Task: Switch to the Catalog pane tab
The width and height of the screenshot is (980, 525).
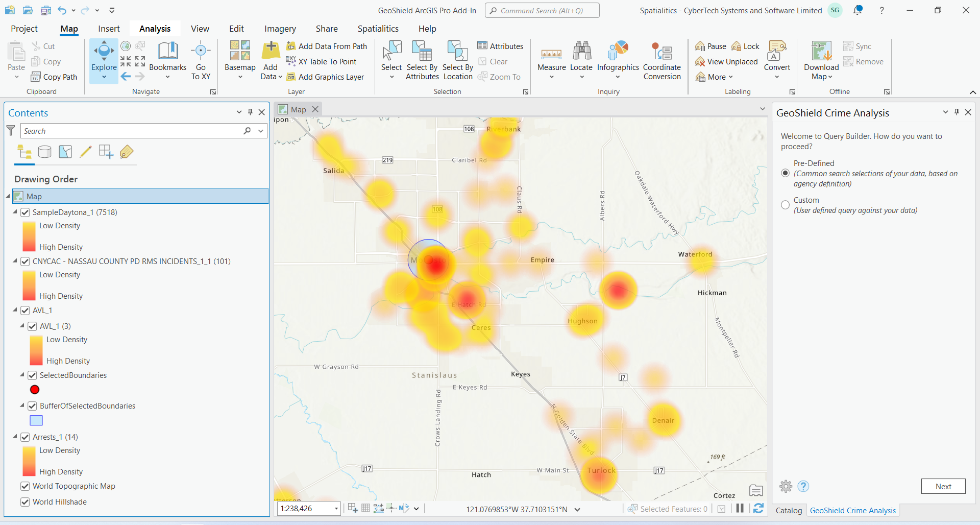Action: coord(789,511)
